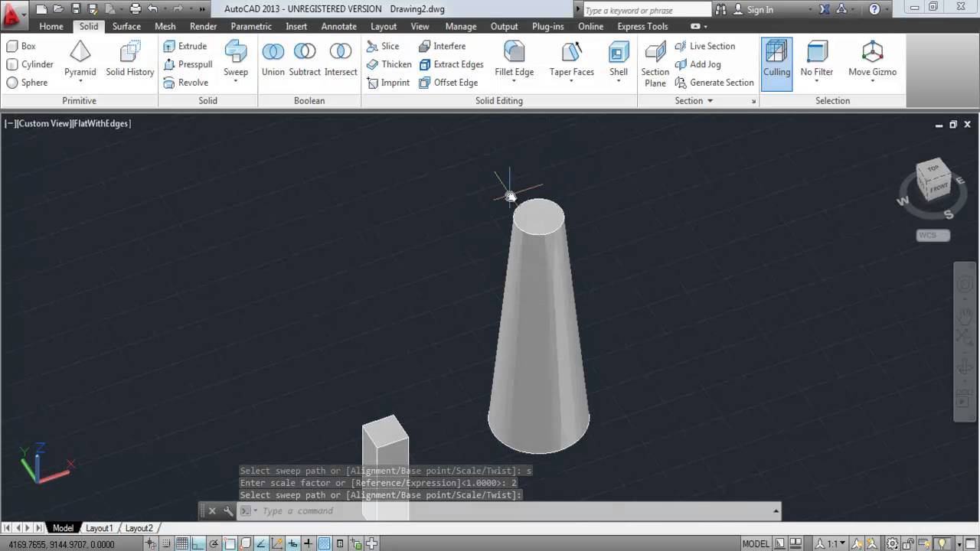Viewport: 980px width, 551px height.
Task: Switch to the Mesh ribbon tab
Action: tap(165, 26)
